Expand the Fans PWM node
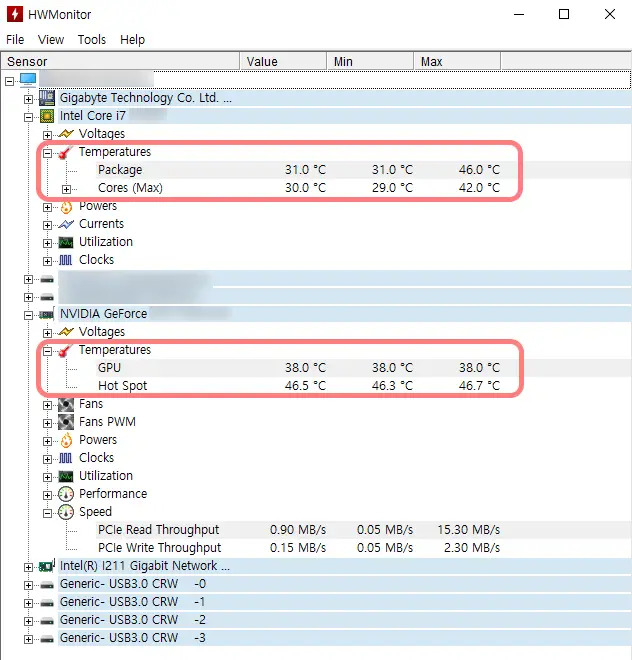 47,423
